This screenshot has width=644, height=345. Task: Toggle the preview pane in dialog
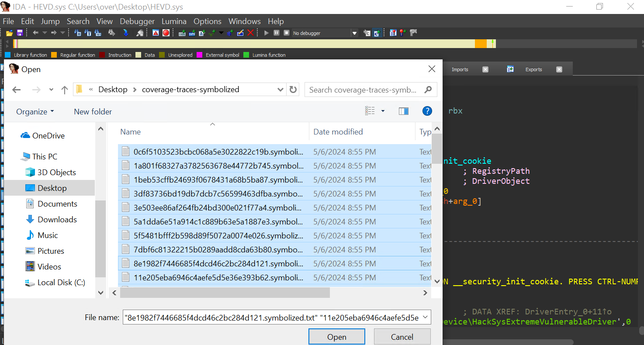(404, 111)
